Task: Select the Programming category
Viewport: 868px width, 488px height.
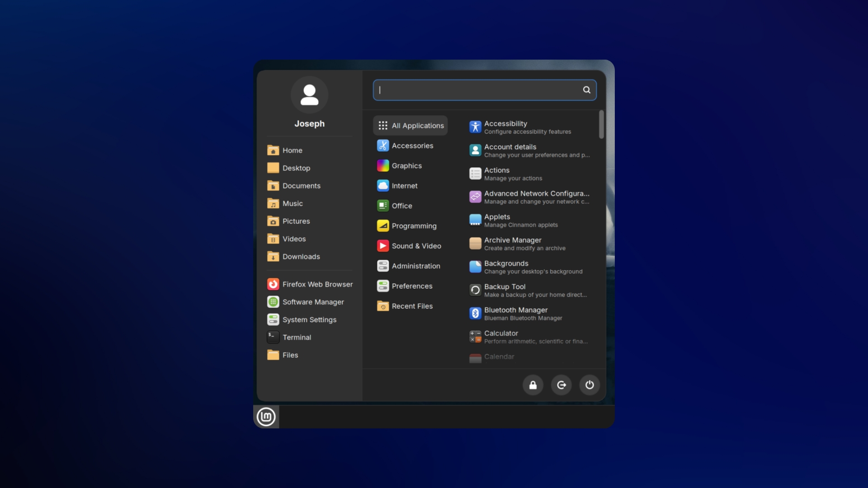Action: (410, 226)
